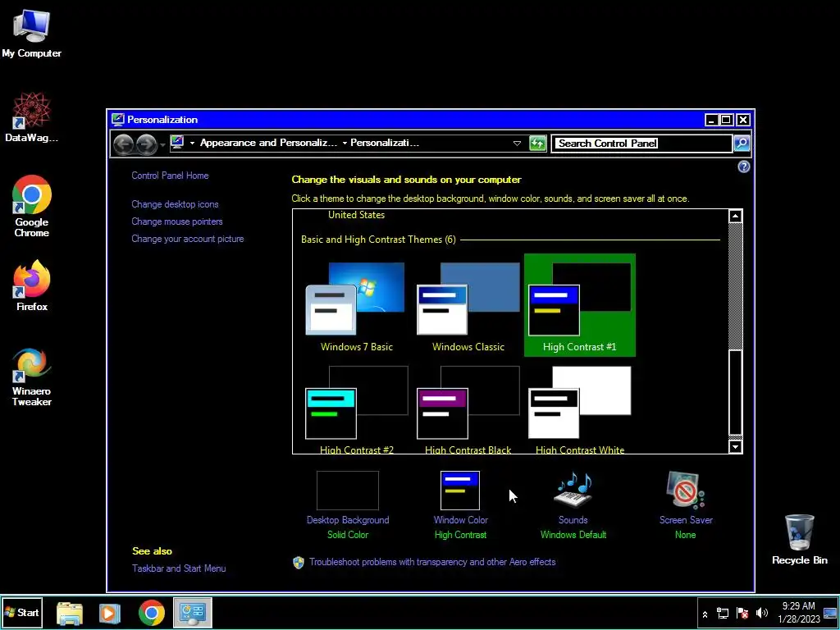Image resolution: width=840 pixels, height=630 pixels.
Task: Open the Recycle Bin on desktop
Action: pyautogui.click(x=799, y=540)
